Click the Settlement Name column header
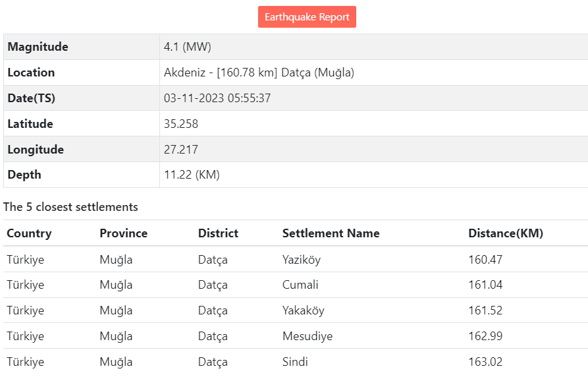This screenshot has height=381, width=588. (331, 233)
